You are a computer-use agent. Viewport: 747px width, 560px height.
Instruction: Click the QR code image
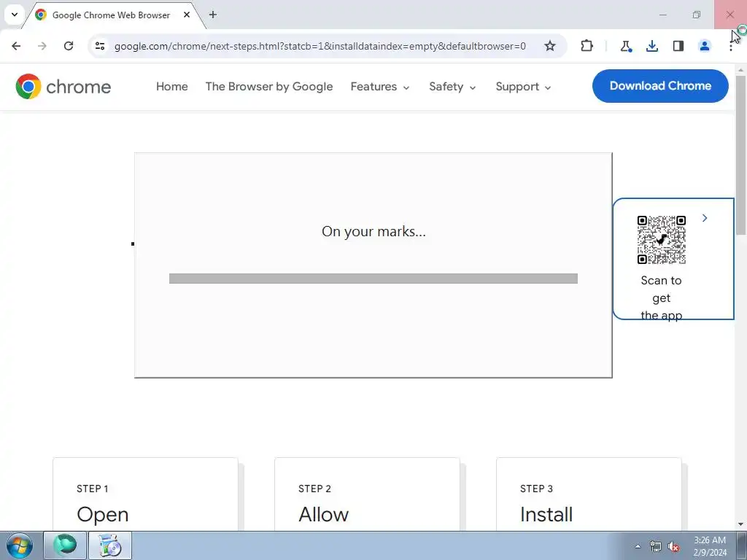[x=661, y=239]
